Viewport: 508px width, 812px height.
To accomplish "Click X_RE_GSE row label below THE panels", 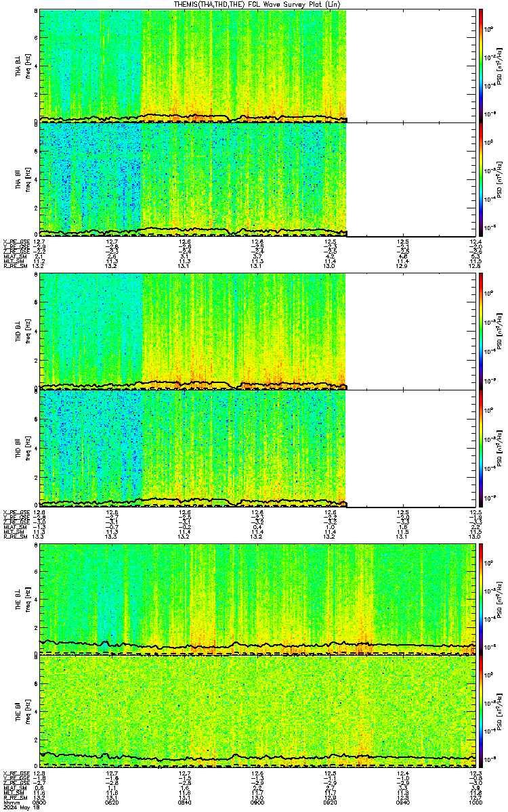I will (x=15, y=773).
